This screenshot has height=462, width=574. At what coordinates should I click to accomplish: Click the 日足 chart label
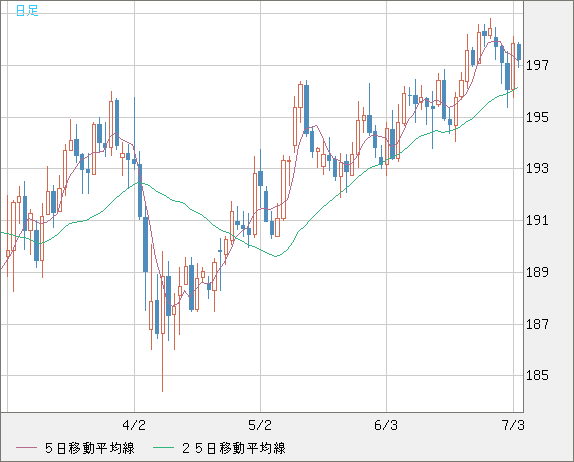pyautogui.click(x=27, y=10)
